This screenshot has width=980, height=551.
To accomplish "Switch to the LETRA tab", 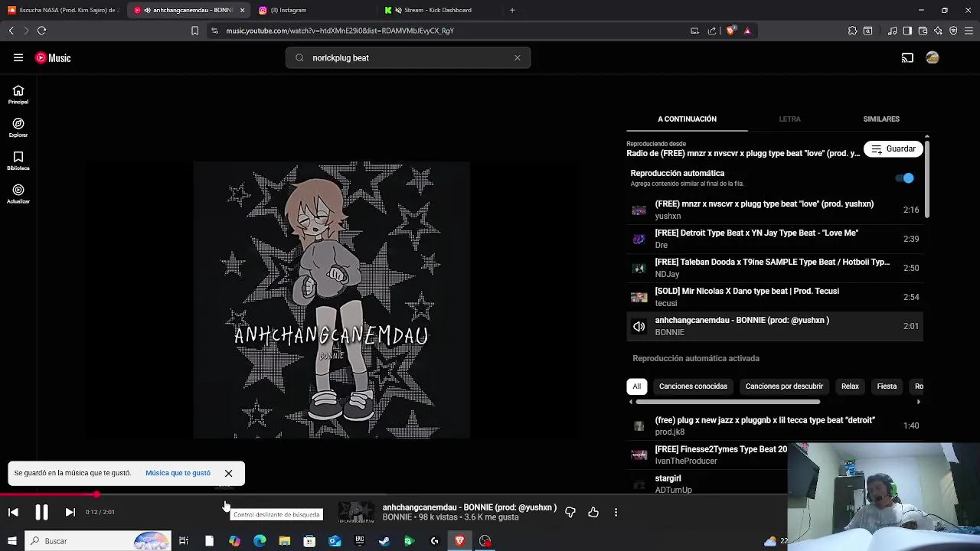I will point(789,119).
